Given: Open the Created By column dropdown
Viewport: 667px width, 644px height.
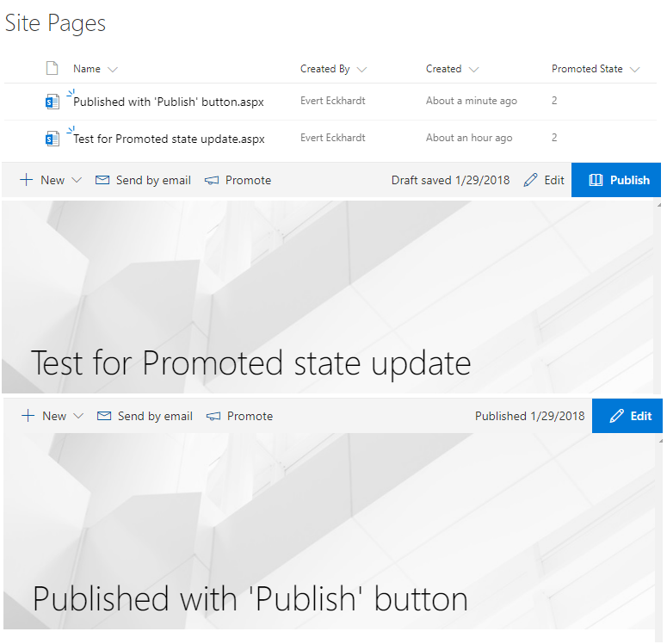Looking at the screenshot, I should pyautogui.click(x=361, y=69).
